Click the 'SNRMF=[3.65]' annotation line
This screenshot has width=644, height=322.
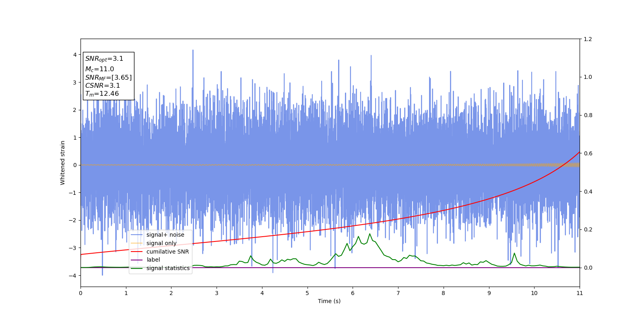coord(108,78)
